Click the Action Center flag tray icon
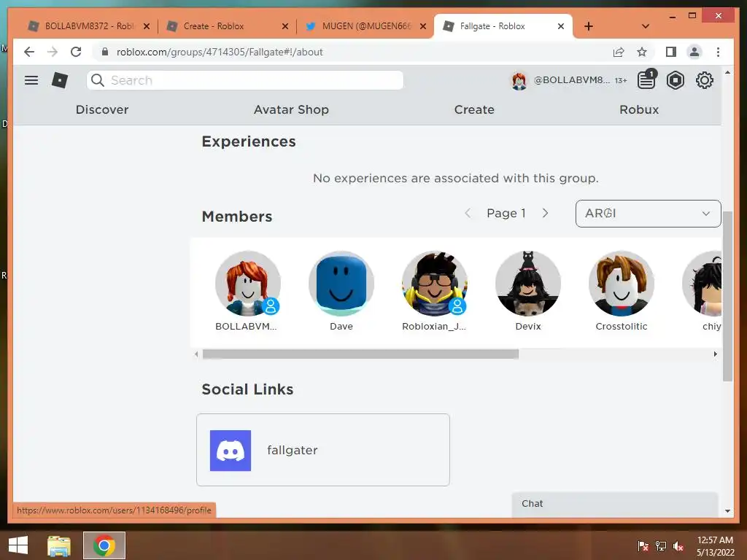The width and height of the screenshot is (747, 560). point(643,546)
